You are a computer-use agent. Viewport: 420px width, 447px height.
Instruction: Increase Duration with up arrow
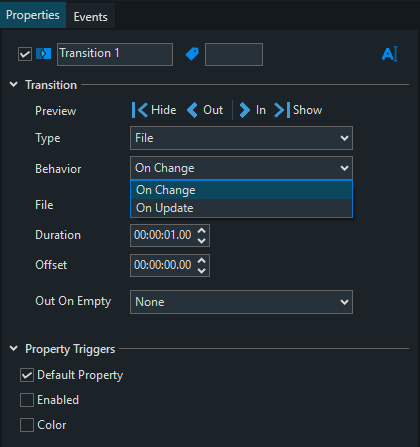pyautogui.click(x=201, y=230)
